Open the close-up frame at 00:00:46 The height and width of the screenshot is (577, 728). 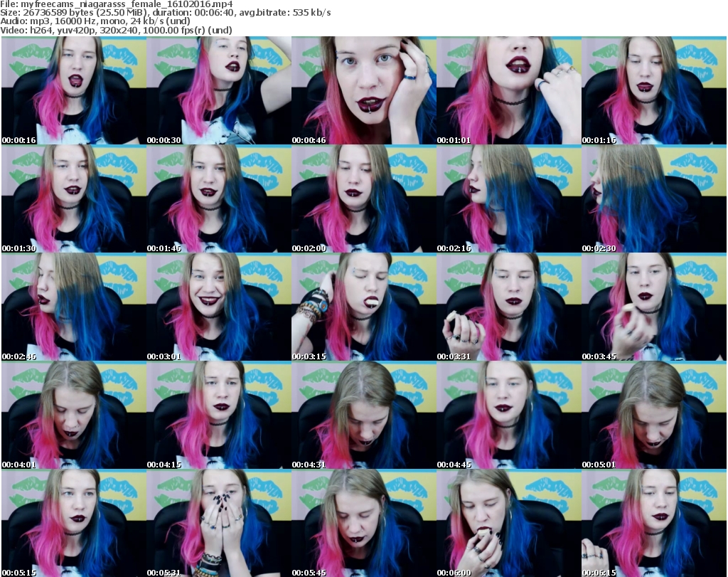(x=363, y=90)
